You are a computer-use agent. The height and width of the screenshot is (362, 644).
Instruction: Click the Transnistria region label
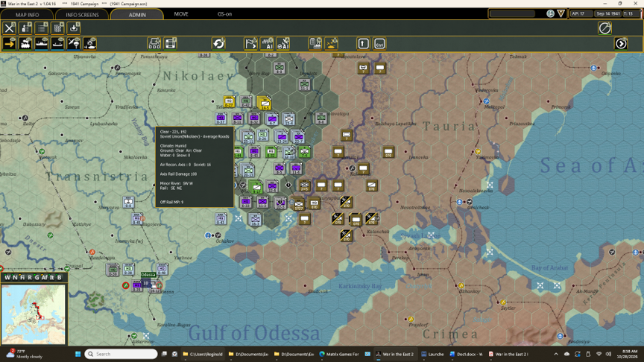click(x=97, y=177)
